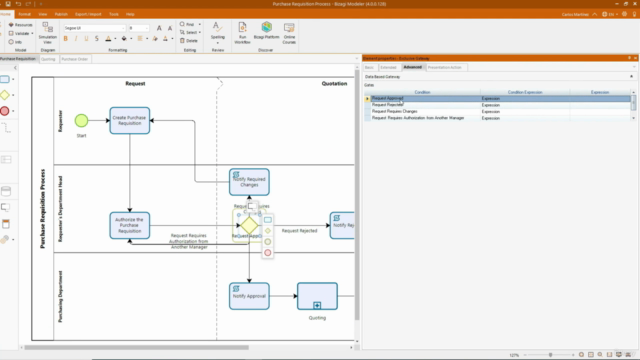The width and height of the screenshot is (640, 360).
Task: Open the font name dropdown
Action: (123, 28)
